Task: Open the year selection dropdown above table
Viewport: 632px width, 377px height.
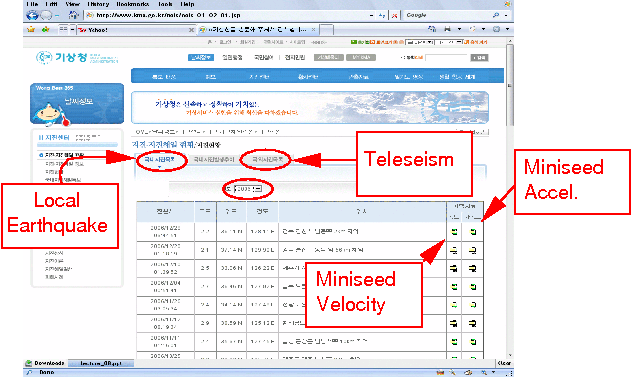Action: (x=248, y=189)
